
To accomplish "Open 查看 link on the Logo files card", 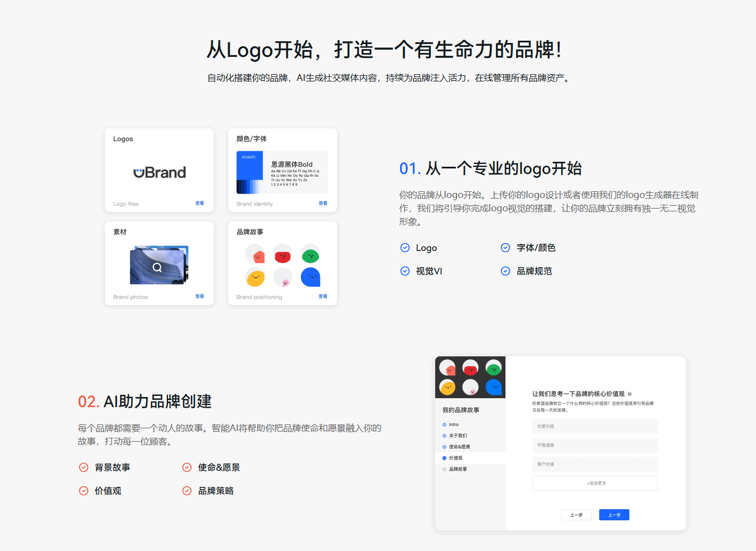I will click(200, 204).
